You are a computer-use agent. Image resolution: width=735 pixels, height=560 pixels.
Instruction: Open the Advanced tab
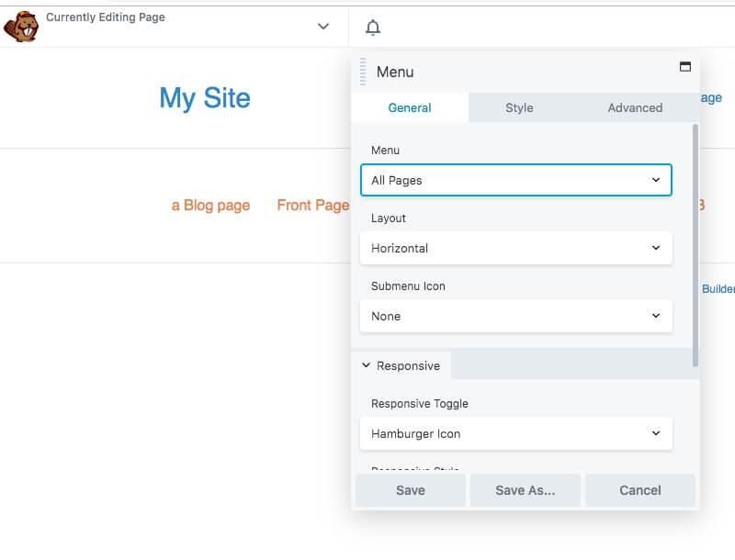pos(635,107)
